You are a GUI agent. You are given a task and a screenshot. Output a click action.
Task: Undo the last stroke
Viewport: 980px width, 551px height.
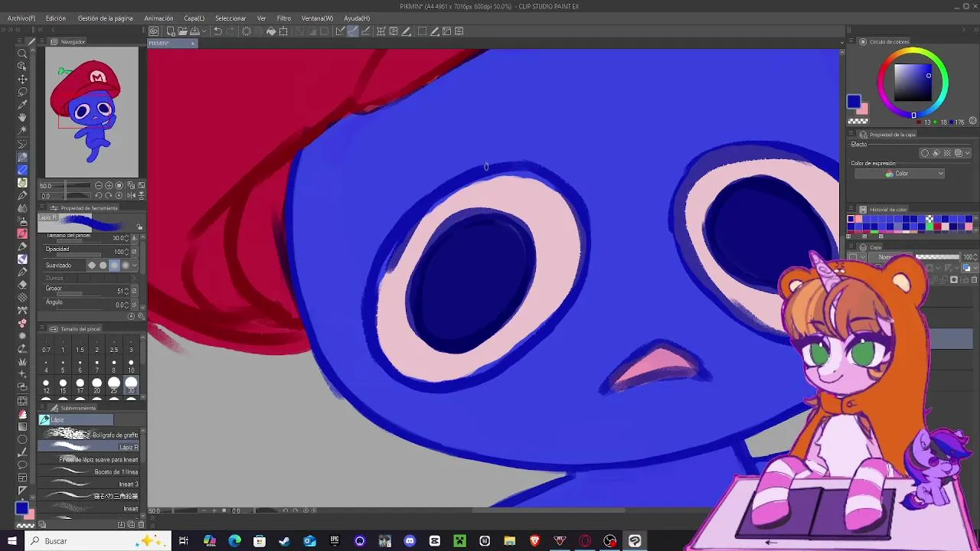click(218, 31)
